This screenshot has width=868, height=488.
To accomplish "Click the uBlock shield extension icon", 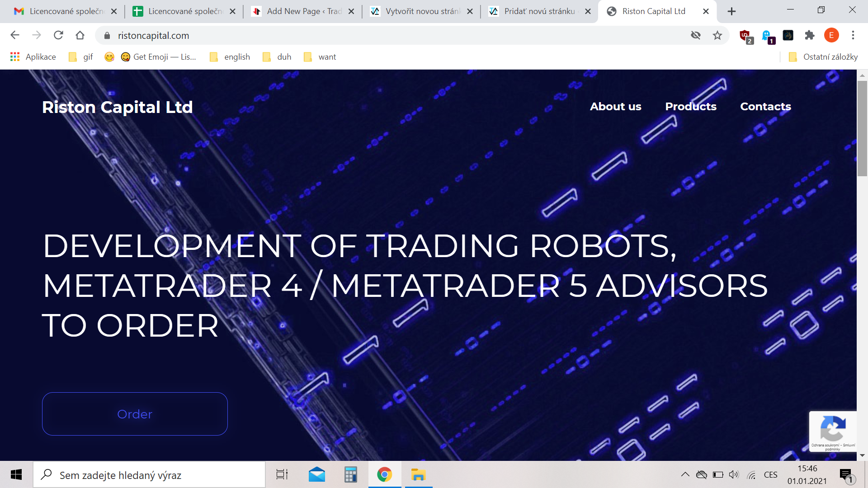I will coord(745,35).
